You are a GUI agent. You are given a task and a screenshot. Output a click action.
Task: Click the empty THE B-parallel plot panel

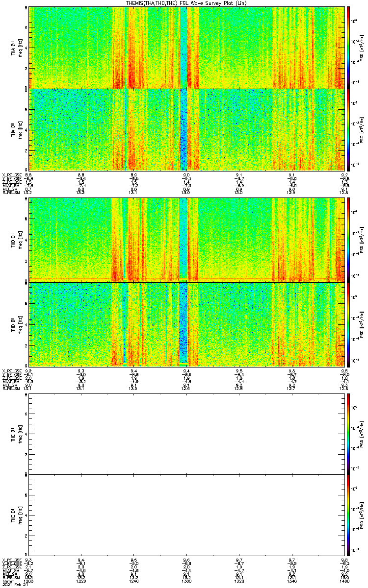coord(186,515)
